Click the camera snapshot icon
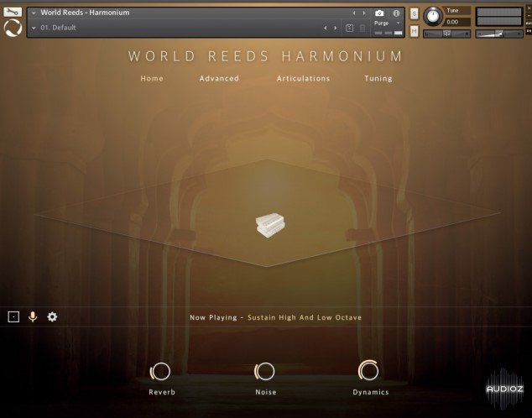This screenshot has height=418, width=532. pos(379,13)
